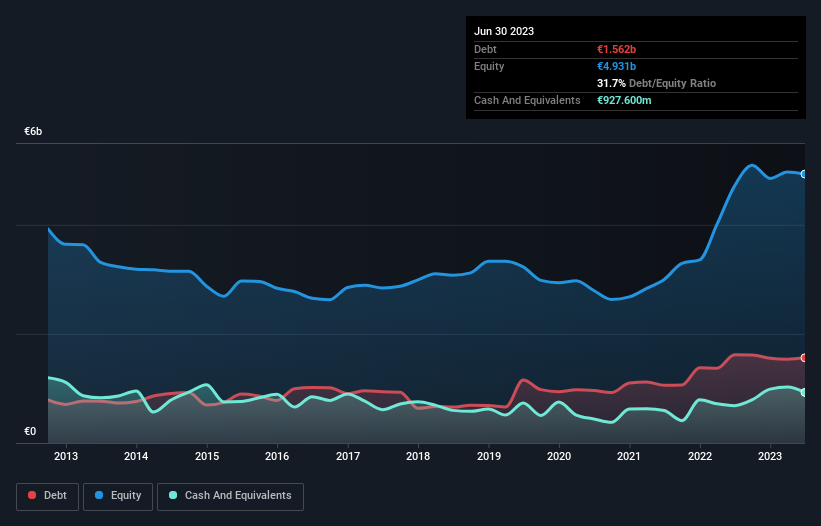The width and height of the screenshot is (821, 526).
Task: Click the 2021 axis label
Action: 629,456
